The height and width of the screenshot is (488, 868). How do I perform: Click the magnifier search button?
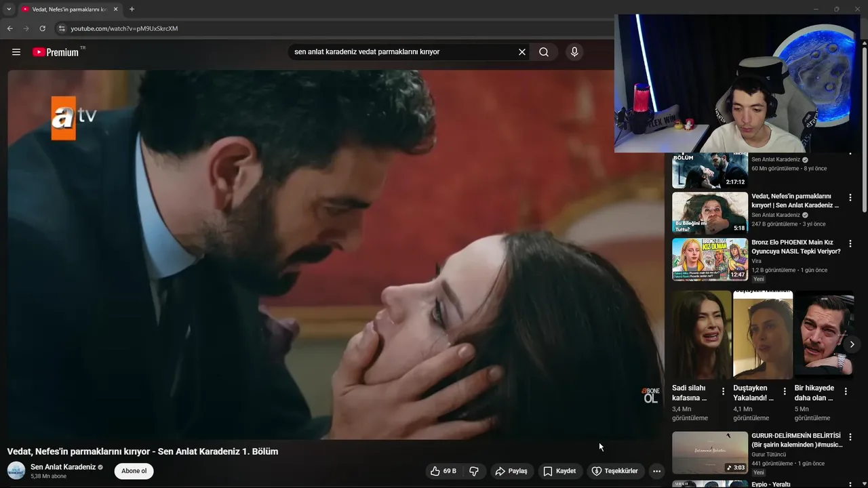(544, 52)
